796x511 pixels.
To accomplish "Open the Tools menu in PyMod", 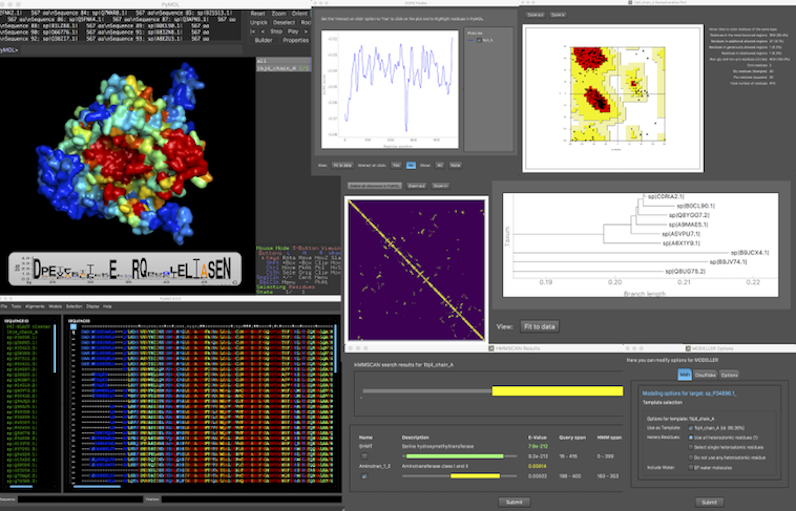I will [16, 306].
